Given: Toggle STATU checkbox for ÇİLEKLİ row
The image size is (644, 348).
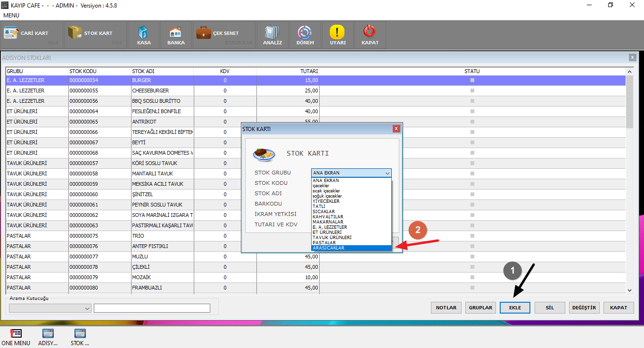Looking at the screenshot, I should pos(472,267).
